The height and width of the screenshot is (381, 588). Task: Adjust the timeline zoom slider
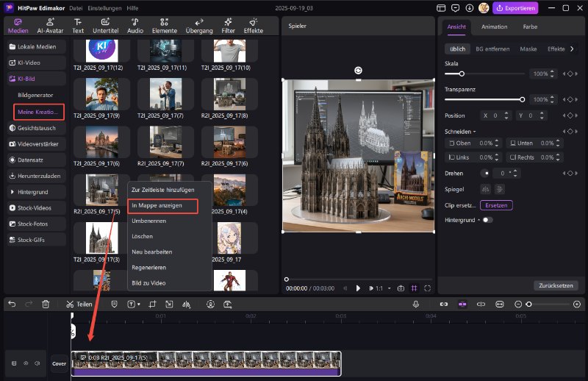point(548,304)
